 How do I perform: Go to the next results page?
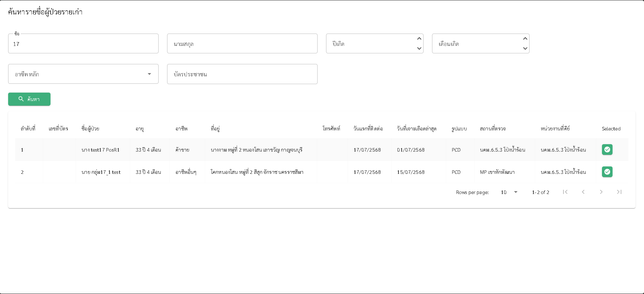pyautogui.click(x=601, y=192)
